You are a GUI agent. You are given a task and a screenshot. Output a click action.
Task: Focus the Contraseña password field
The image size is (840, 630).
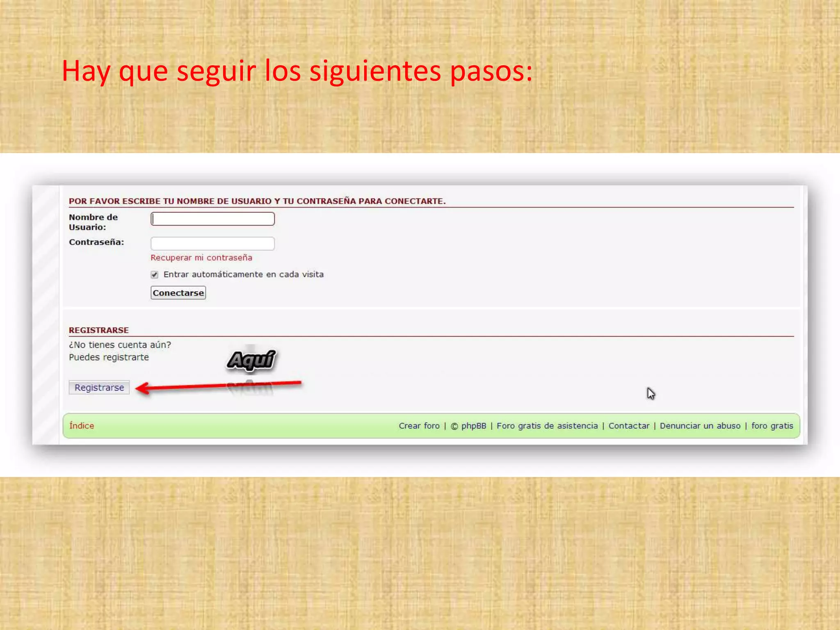[x=212, y=243]
